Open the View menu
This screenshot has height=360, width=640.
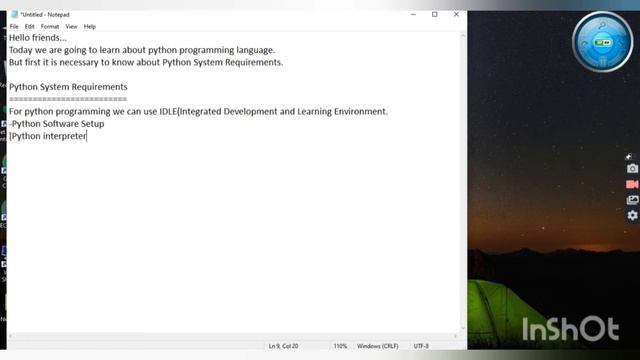click(71, 27)
